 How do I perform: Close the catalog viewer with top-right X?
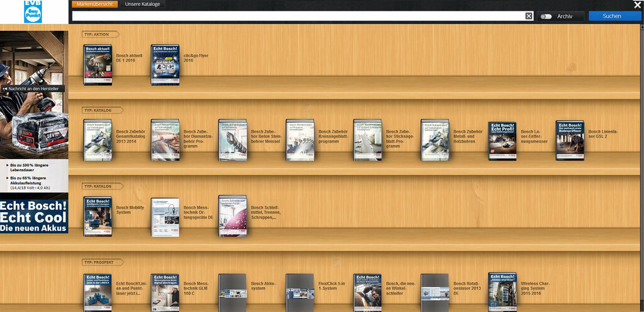[x=638, y=4]
